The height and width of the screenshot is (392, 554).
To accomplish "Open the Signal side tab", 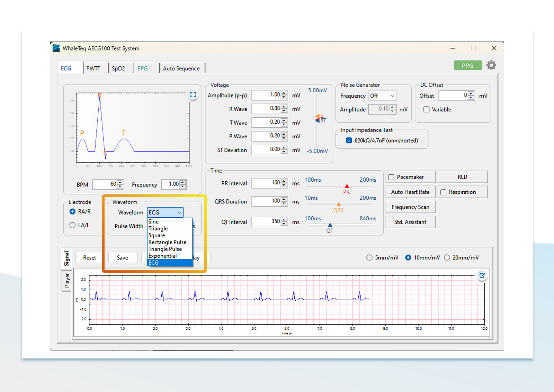I will pyautogui.click(x=66, y=259).
